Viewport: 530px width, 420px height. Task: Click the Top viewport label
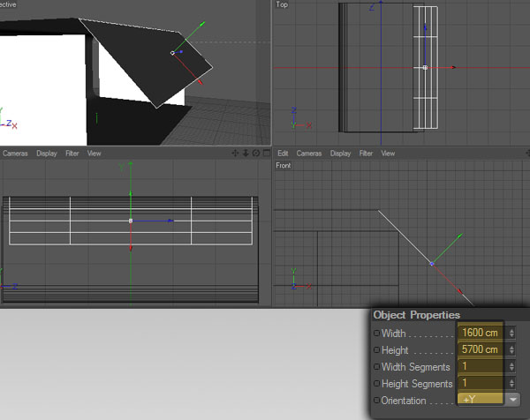[282, 4]
